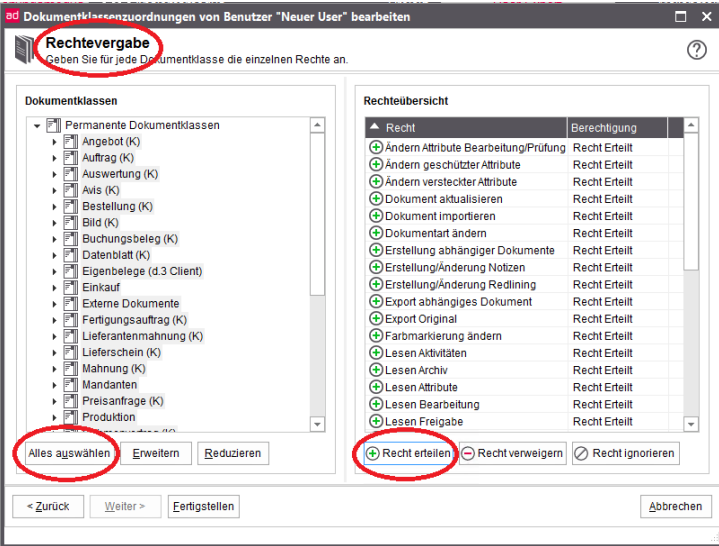
Task: Select the Externe Dokumente tree item
Action: tap(130, 303)
